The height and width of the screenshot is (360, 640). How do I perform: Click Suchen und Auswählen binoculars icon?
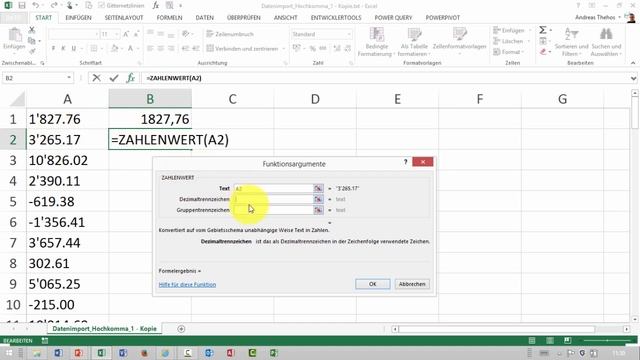tap(606, 34)
